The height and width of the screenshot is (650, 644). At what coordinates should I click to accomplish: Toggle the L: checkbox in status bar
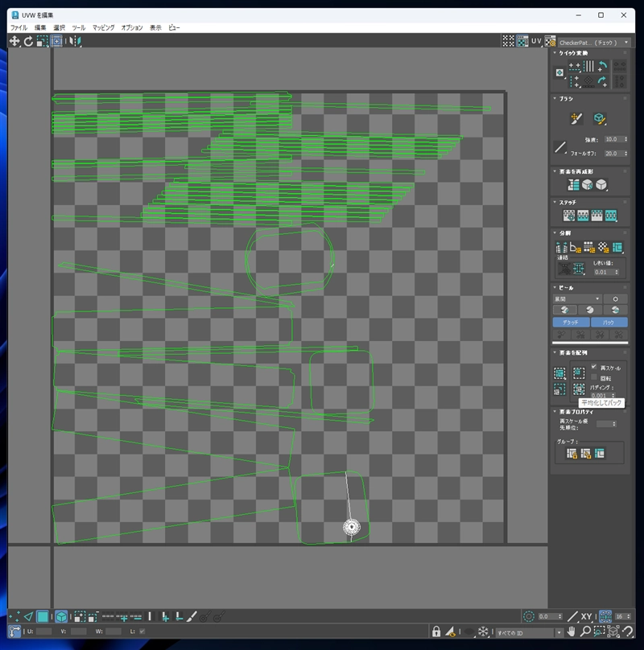click(x=142, y=631)
